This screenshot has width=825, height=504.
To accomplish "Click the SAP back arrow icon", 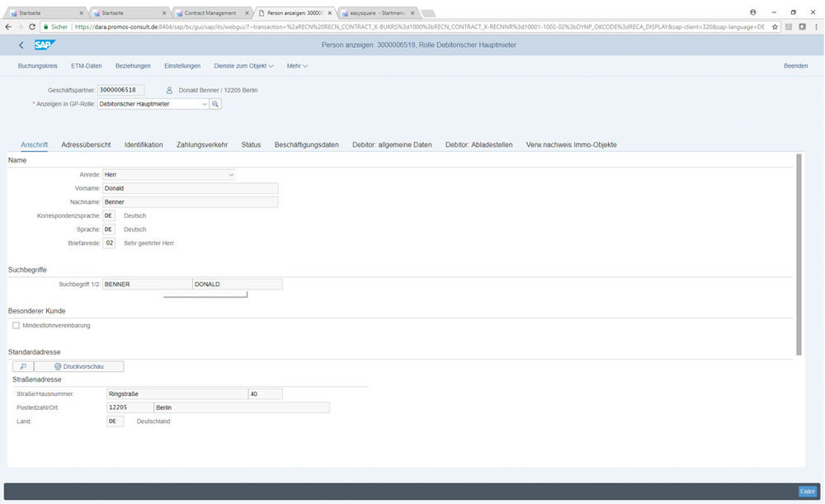I will click(21, 45).
